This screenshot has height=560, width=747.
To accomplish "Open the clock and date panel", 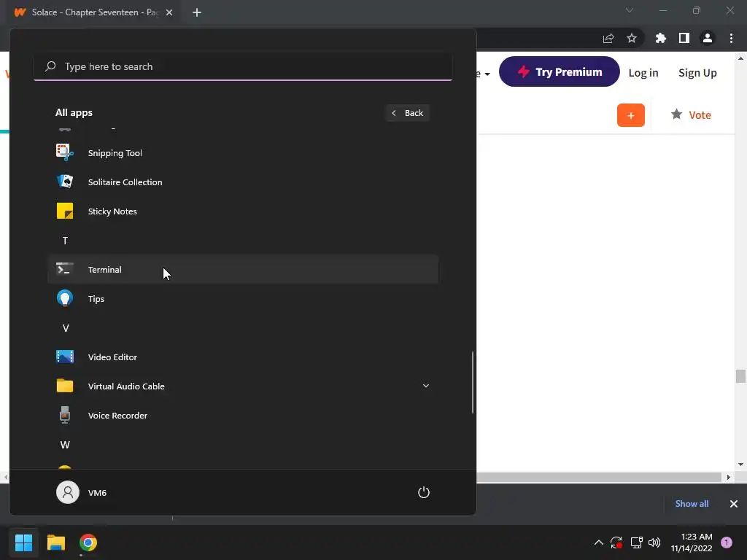I will [692, 542].
